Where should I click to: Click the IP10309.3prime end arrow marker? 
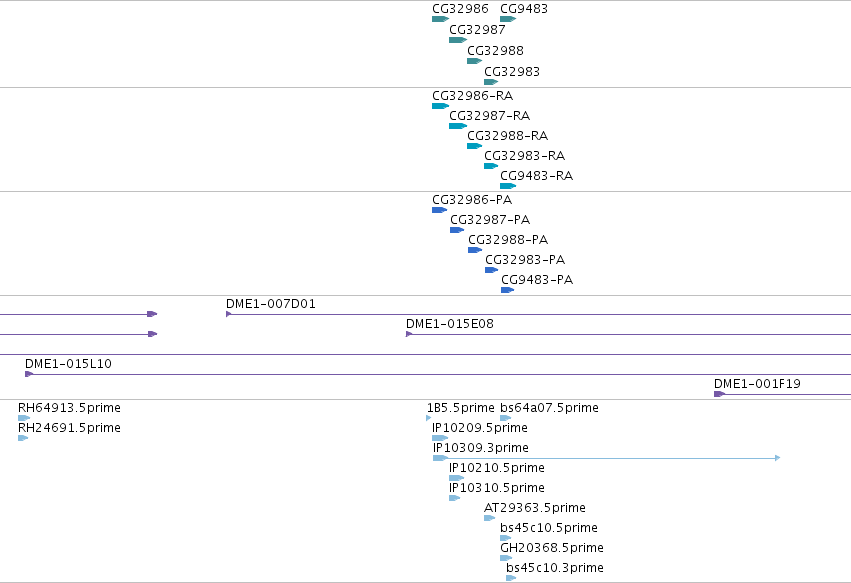click(778, 458)
